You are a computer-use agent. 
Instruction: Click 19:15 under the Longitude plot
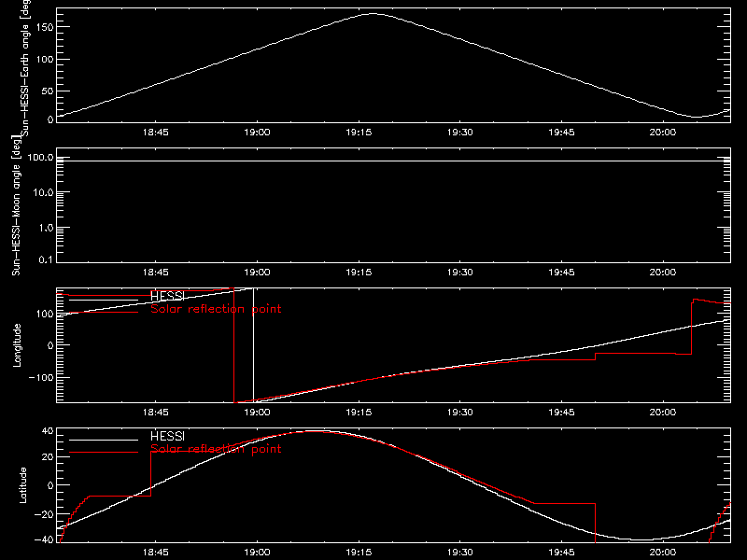coord(359,413)
